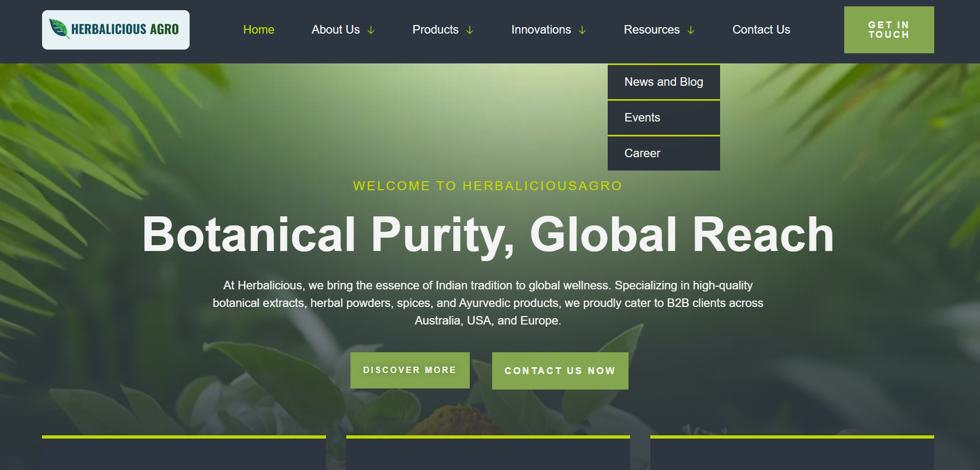Select Events from Resources submenu
This screenshot has height=470, width=980.
coord(664,118)
